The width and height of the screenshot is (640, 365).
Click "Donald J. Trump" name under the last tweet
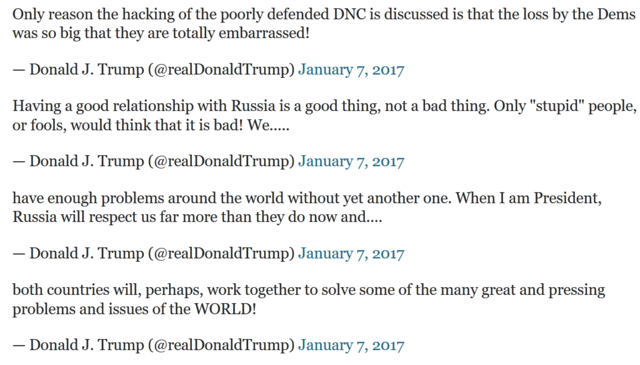click(87, 345)
